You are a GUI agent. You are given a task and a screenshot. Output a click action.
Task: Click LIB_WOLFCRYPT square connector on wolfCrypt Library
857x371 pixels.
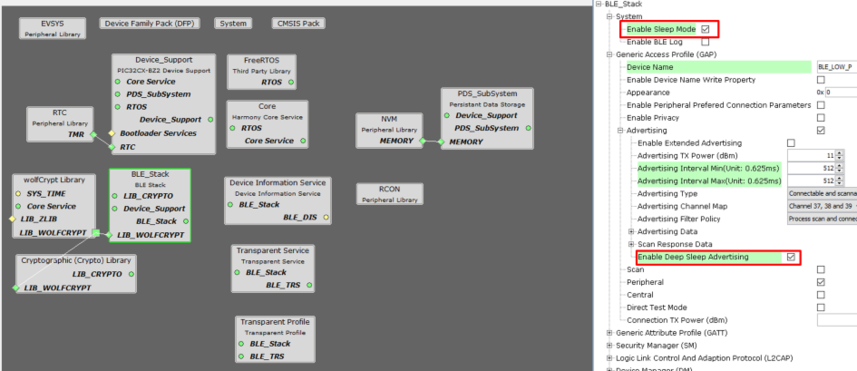click(96, 233)
